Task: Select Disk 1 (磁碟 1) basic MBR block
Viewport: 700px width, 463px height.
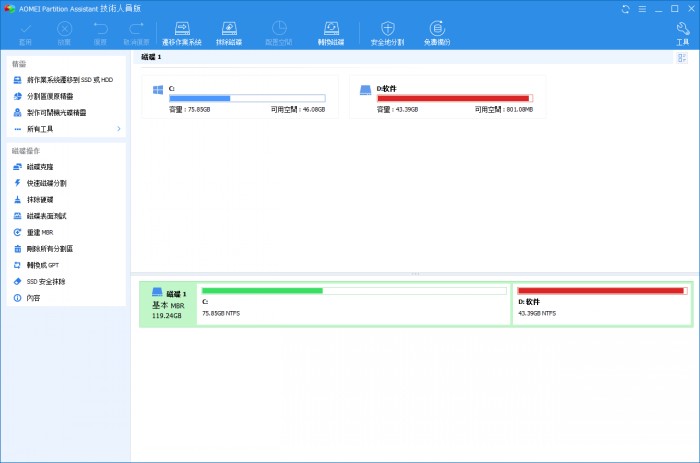Action: click(168, 304)
